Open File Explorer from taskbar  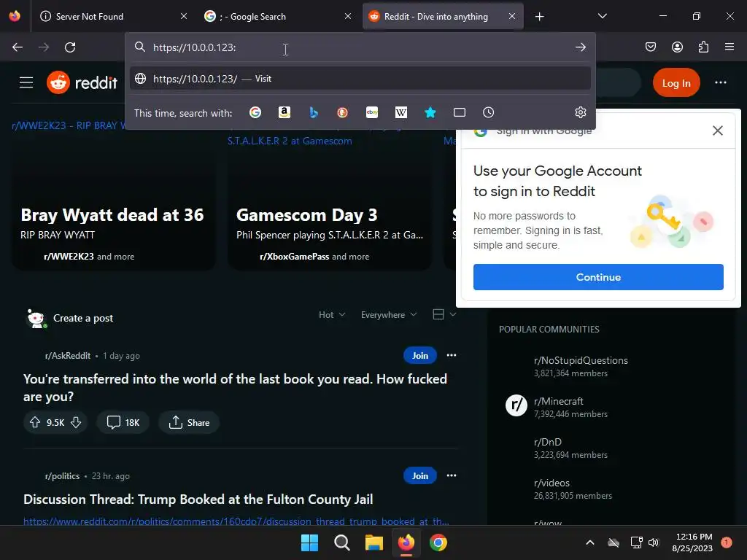(374, 542)
